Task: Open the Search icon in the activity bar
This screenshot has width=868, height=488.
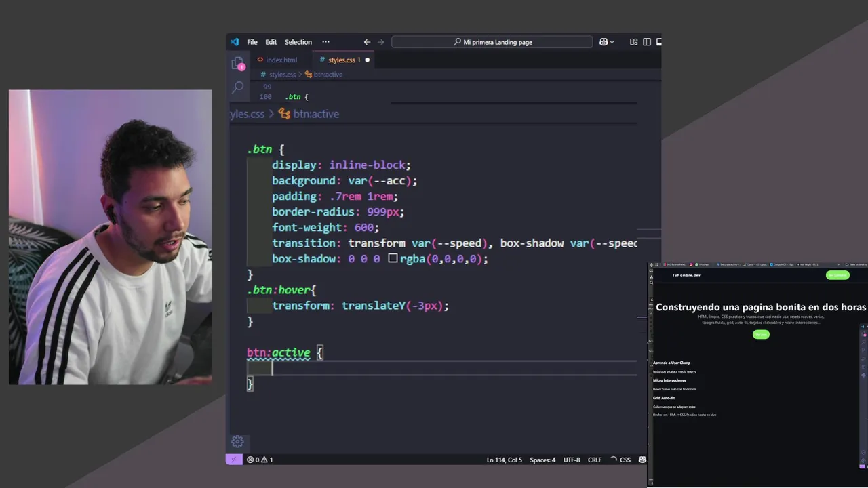Action: pos(237,87)
